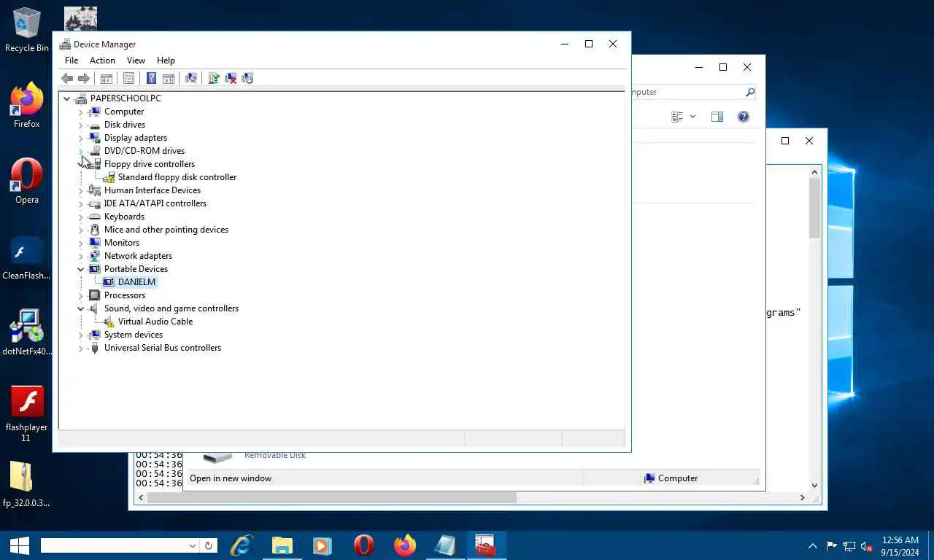Click the muted volume tray icon
Screen dimensions: 934x560
pos(867,546)
